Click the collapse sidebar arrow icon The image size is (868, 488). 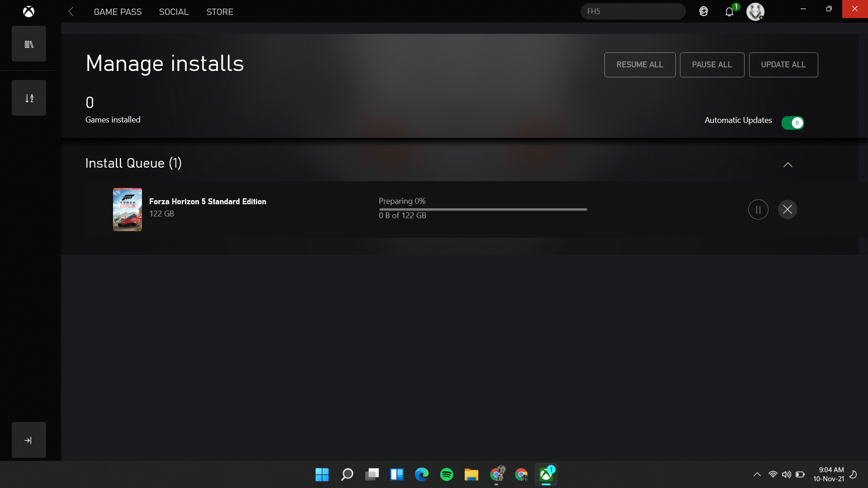28,440
